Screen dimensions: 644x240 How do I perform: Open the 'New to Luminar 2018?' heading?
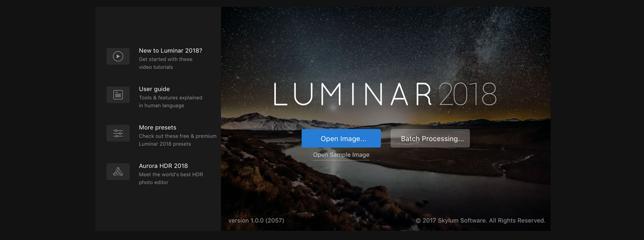point(170,50)
